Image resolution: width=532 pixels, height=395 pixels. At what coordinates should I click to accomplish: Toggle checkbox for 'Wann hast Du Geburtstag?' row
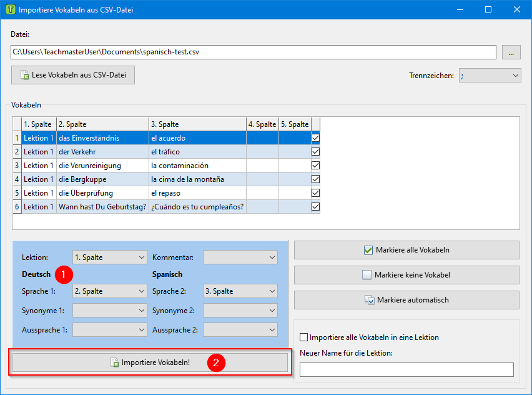[315, 206]
